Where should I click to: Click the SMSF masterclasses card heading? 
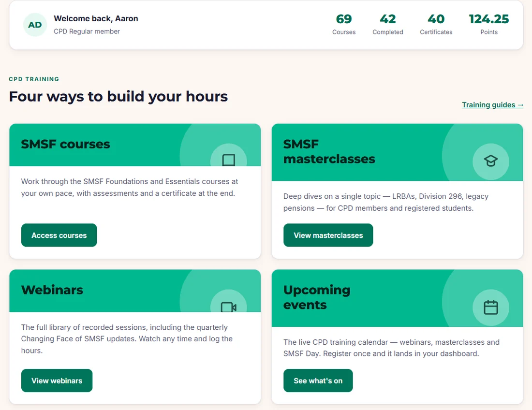[329, 152]
